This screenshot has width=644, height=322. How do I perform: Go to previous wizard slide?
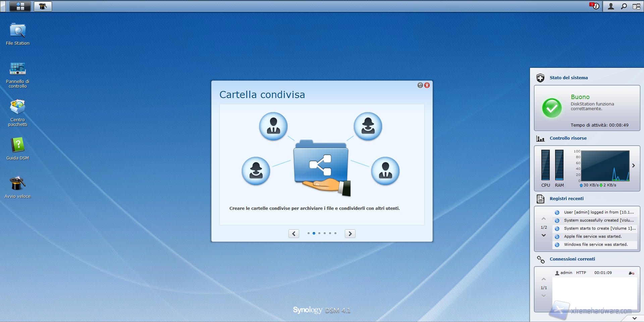click(294, 234)
